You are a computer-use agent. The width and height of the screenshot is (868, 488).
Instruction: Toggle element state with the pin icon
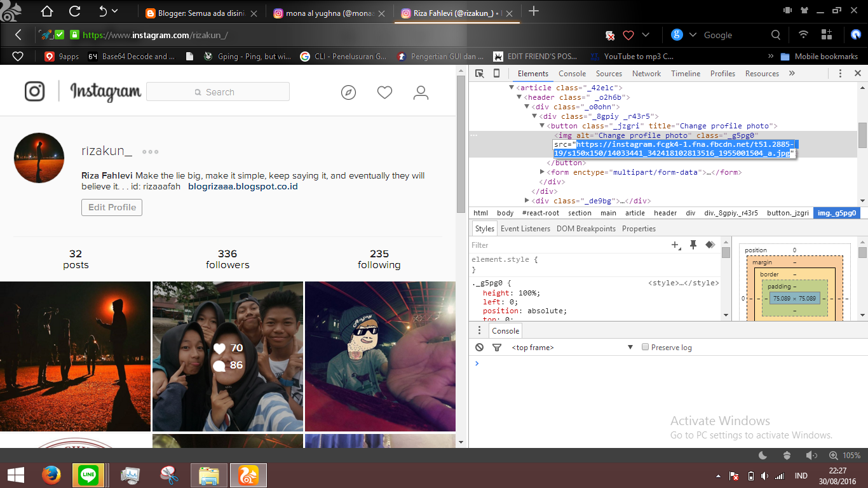coord(693,245)
